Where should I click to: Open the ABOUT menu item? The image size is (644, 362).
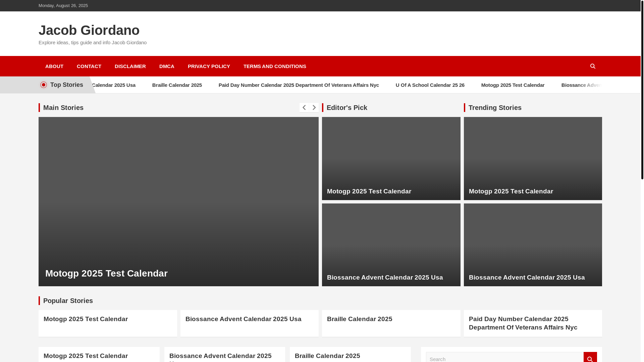pos(54,66)
